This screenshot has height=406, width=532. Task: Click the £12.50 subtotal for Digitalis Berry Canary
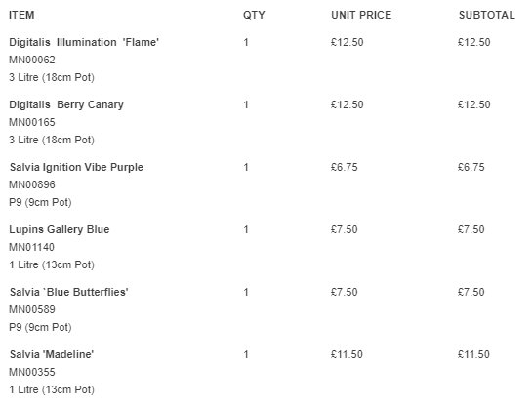click(474, 104)
